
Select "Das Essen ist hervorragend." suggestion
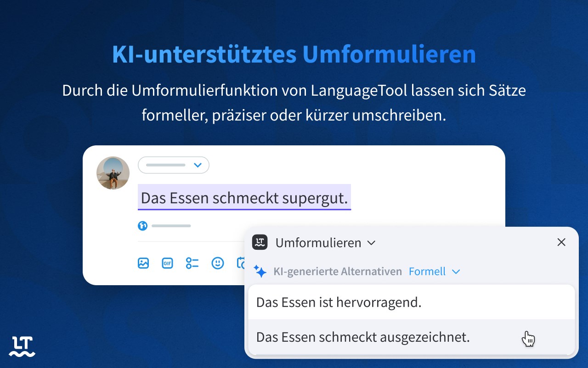click(x=339, y=302)
